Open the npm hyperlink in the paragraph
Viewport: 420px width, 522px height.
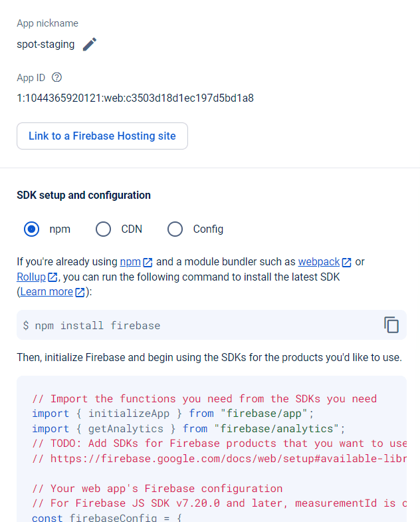(x=130, y=262)
